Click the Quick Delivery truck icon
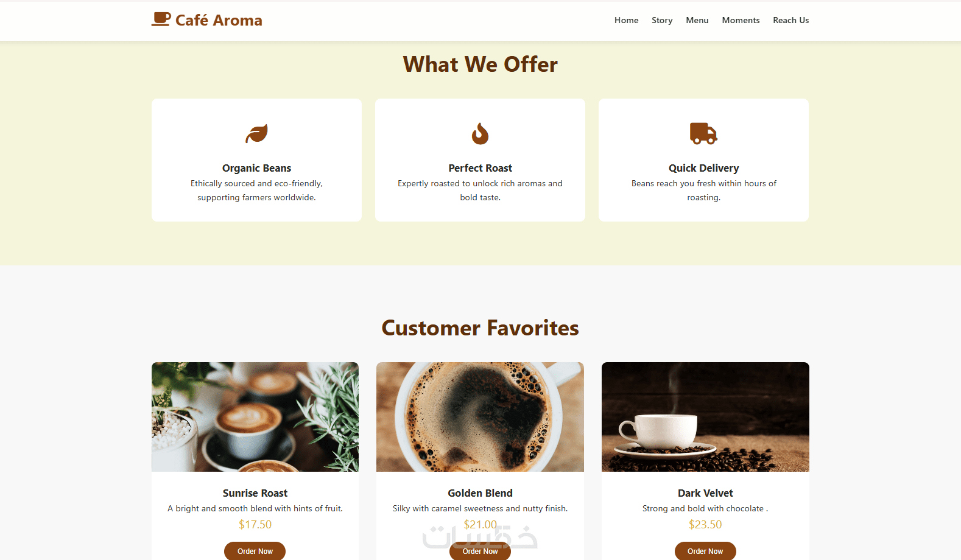961x560 pixels. click(703, 133)
